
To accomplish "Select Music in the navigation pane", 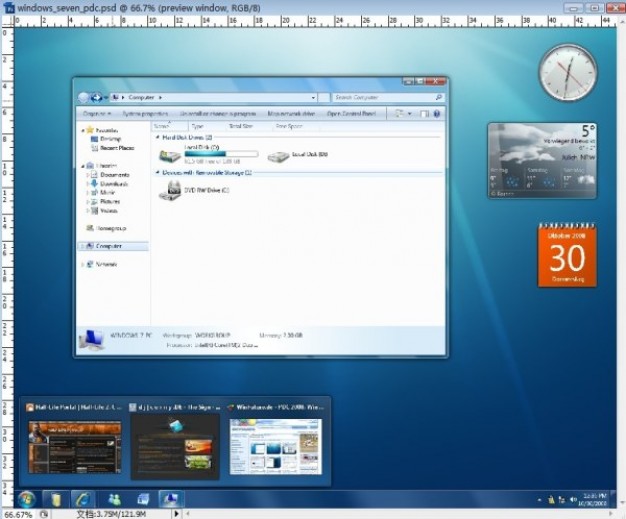I will pyautogui.click(x=103, y=192).
